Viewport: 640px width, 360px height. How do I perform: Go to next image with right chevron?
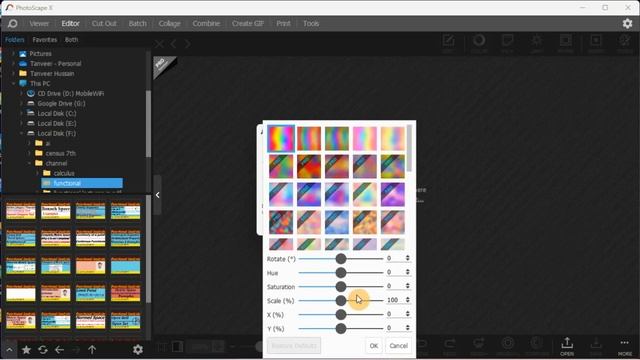pyautogui.click(x=187, y=44)
